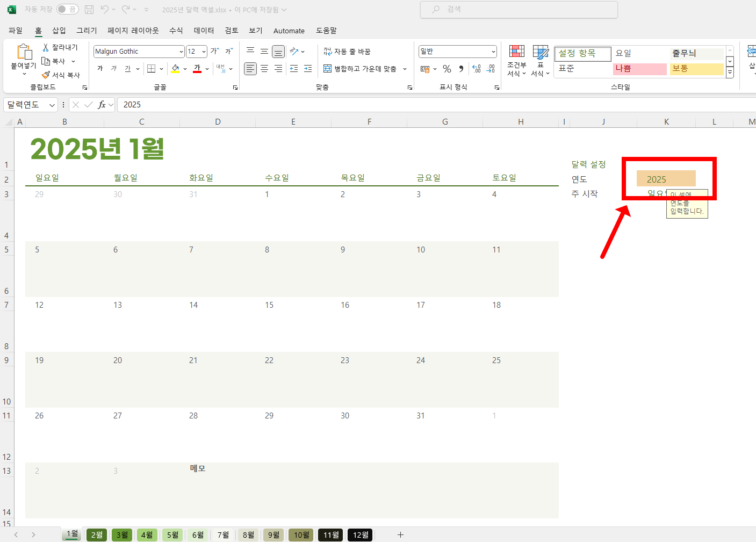Click the Format Painter (서식 복사) brush
Image resolution: width=756 pixels, height=542 pixels.
[46, 75]
